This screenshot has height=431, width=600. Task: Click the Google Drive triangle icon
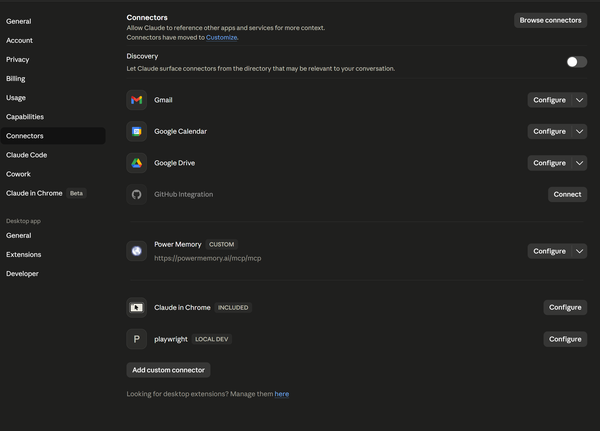click(x=137, y=163)
